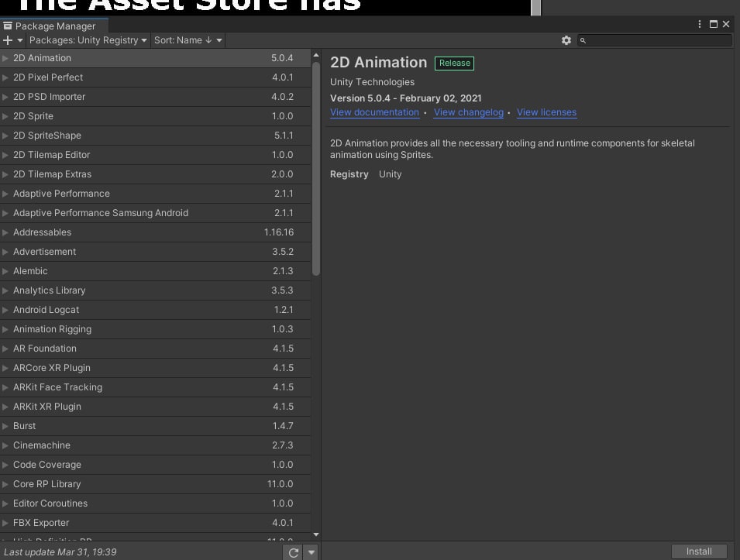
Task: Click the Addressables version 1.16.16
Action: coord(278,232)
